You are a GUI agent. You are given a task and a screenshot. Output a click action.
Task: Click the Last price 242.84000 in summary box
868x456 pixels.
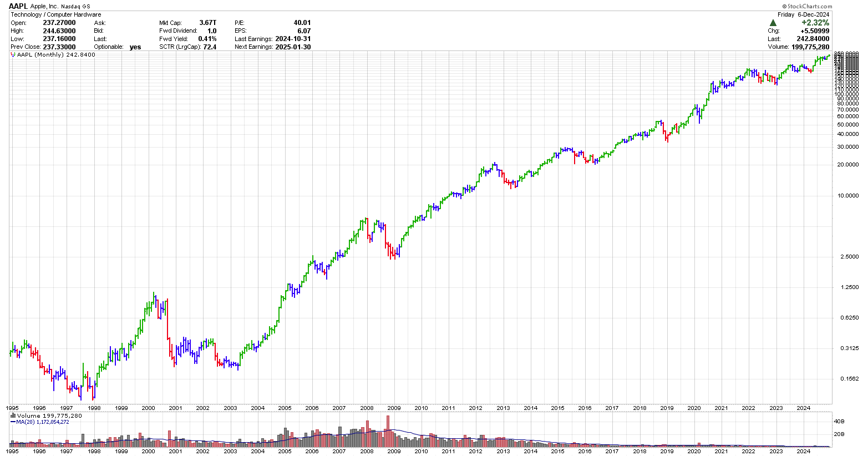click(x=813, y=39)
